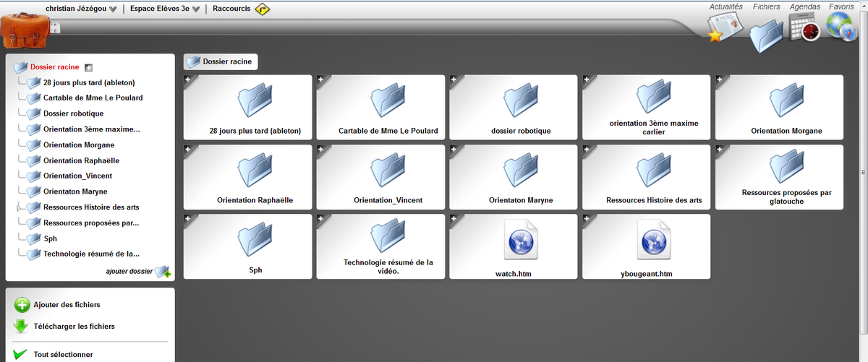Open the watch.htm file icon
Screen dimensions: 868x362
click(521, 240)
